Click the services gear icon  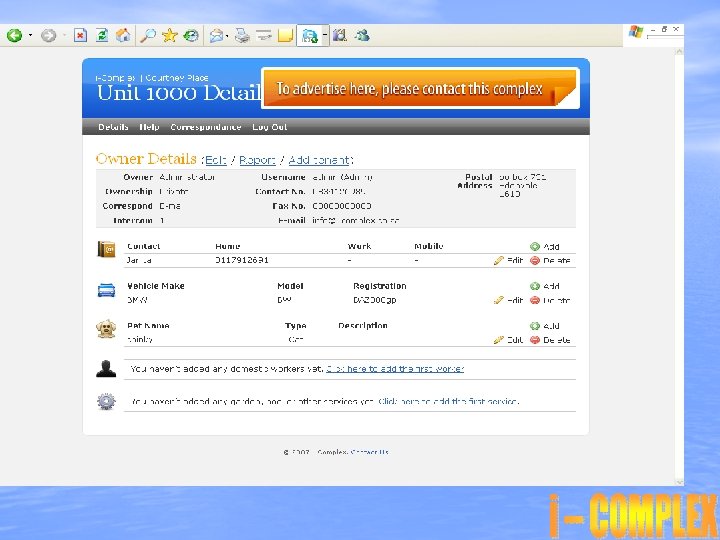pos(106,401)
